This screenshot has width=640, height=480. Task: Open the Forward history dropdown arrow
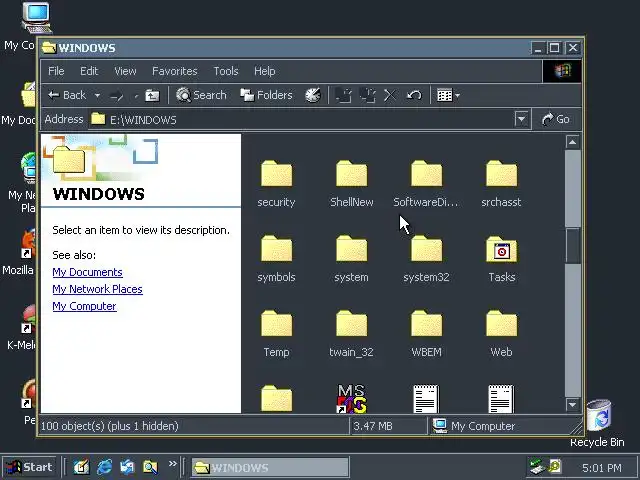click(136, 96)
